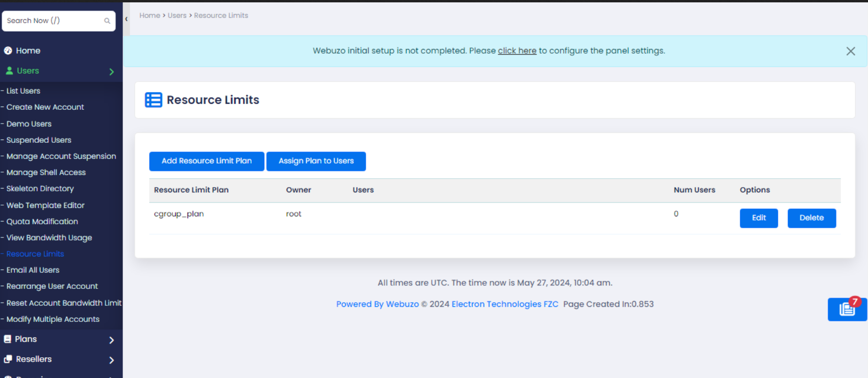Collapse the sidebar using the arrow handle
868x378 pixels.
126,19
